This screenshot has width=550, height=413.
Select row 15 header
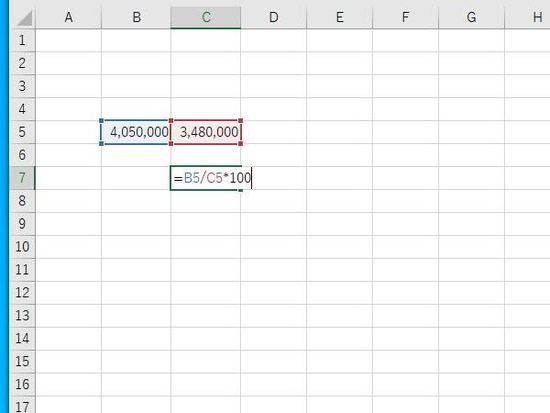(x=22, y=361)
